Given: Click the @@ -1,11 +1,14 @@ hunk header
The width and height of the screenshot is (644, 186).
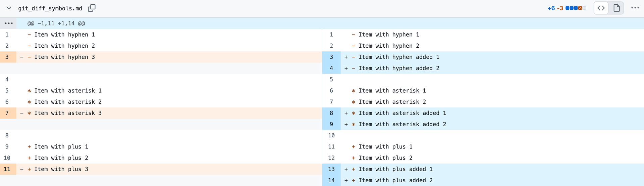Looking at the screenshot, I should [56, 24].
